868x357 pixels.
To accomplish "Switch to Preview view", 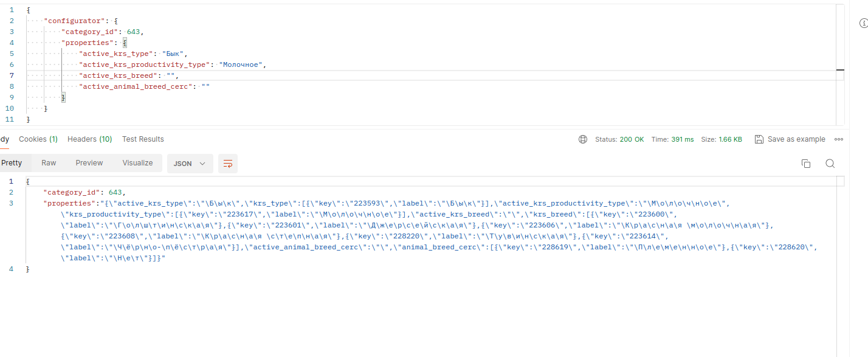I will pyautogui.click(x=89, y=163).
